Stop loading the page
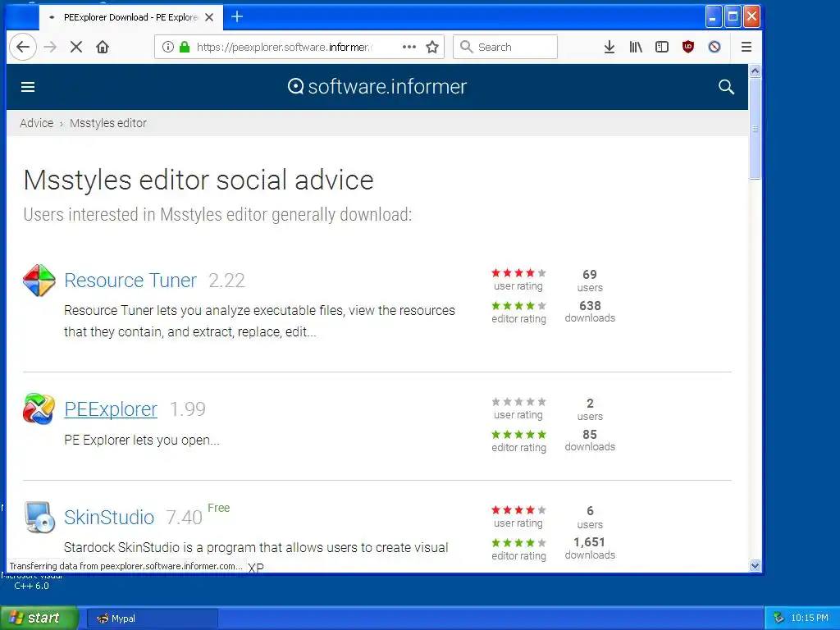This screenshot has height=630, width=840. coord(76,47)
